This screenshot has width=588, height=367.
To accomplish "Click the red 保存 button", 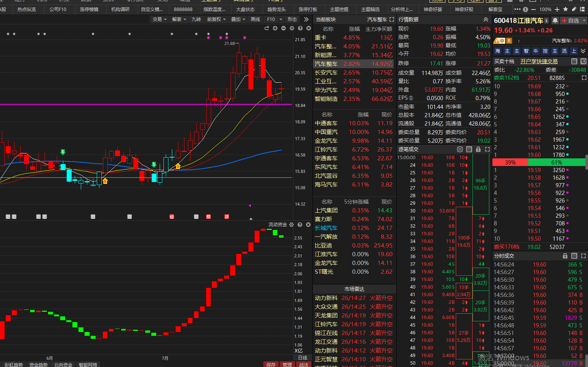I will click(x=271, y=364).
